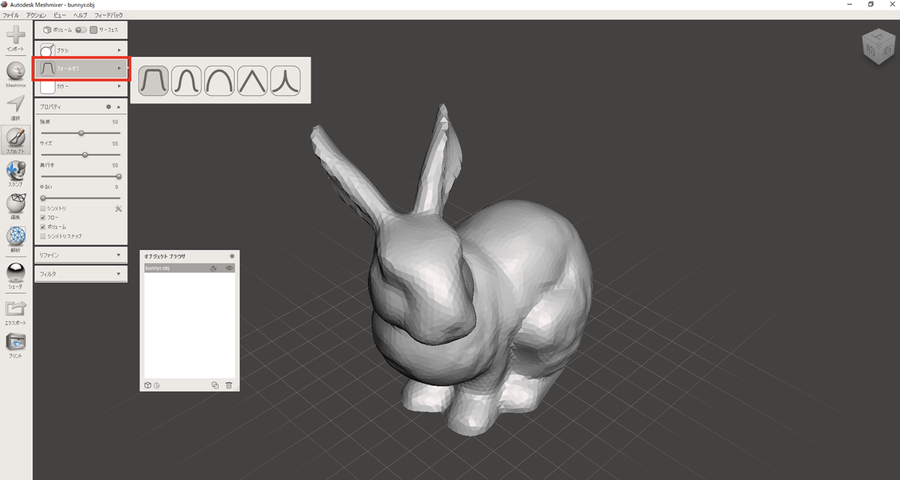Open the Help (ヘルプ) menu
This screenshot has width=900, height=480.
[x=79, y=16]
